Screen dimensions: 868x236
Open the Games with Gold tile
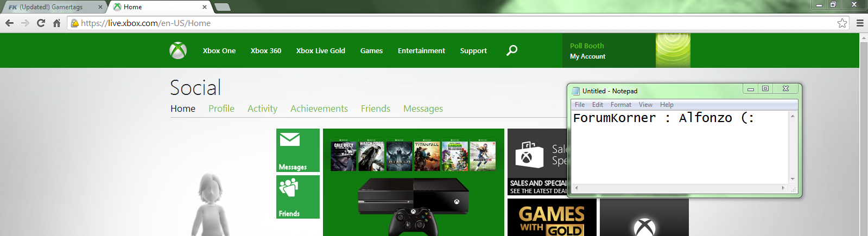pyautogui.click(x=552, y=217)
